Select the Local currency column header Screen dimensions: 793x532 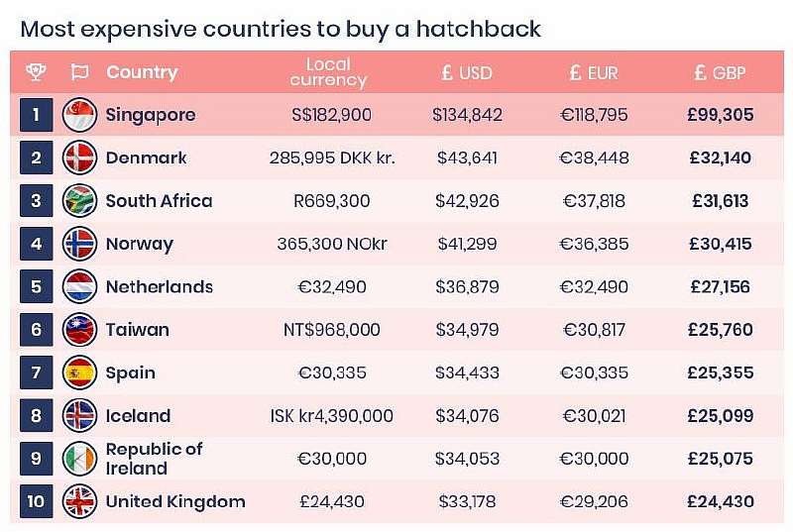[x=329, y=72]
